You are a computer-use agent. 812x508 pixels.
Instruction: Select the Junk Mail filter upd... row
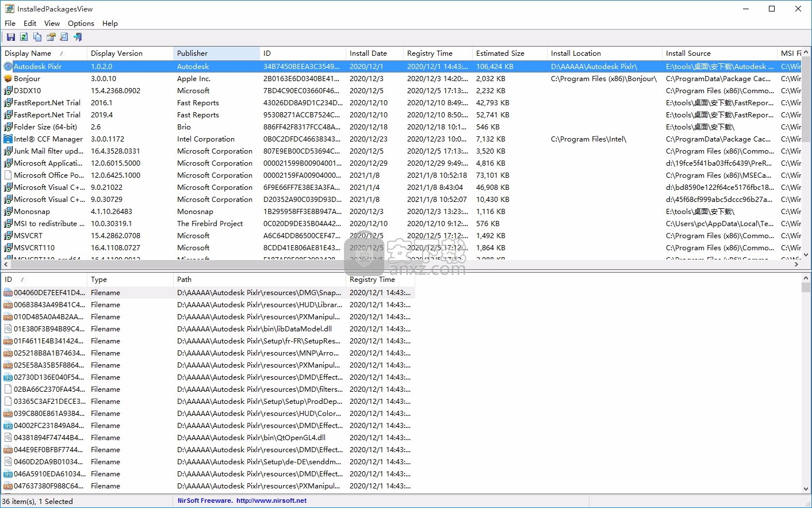401,151
